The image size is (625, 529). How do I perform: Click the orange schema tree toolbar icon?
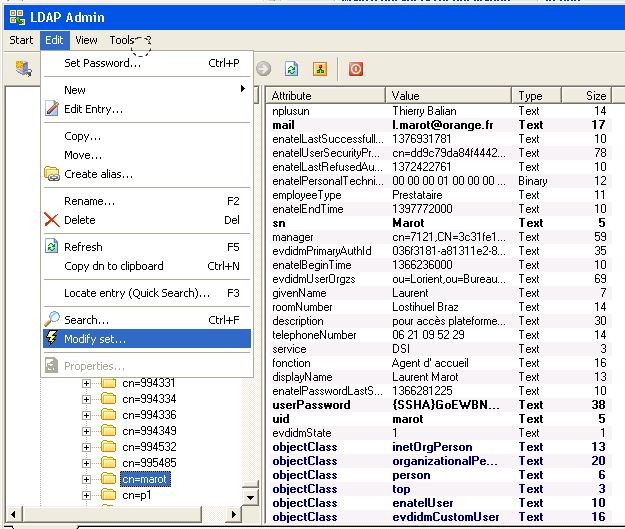click(x=320, y=69)
